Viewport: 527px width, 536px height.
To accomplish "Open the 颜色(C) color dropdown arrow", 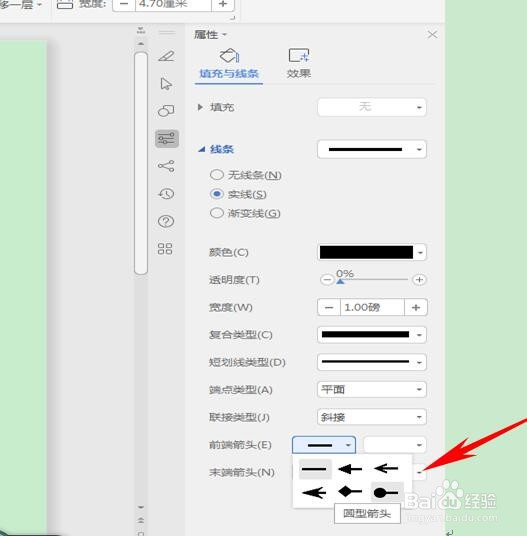I will point(420,253).
